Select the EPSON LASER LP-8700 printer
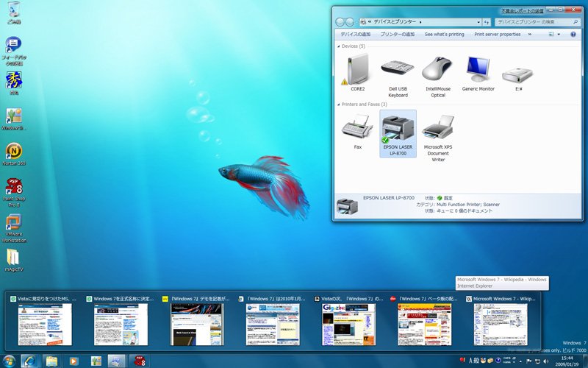Image resolution: width=588 pixels, height=368 pixels. tap(398, 134)
